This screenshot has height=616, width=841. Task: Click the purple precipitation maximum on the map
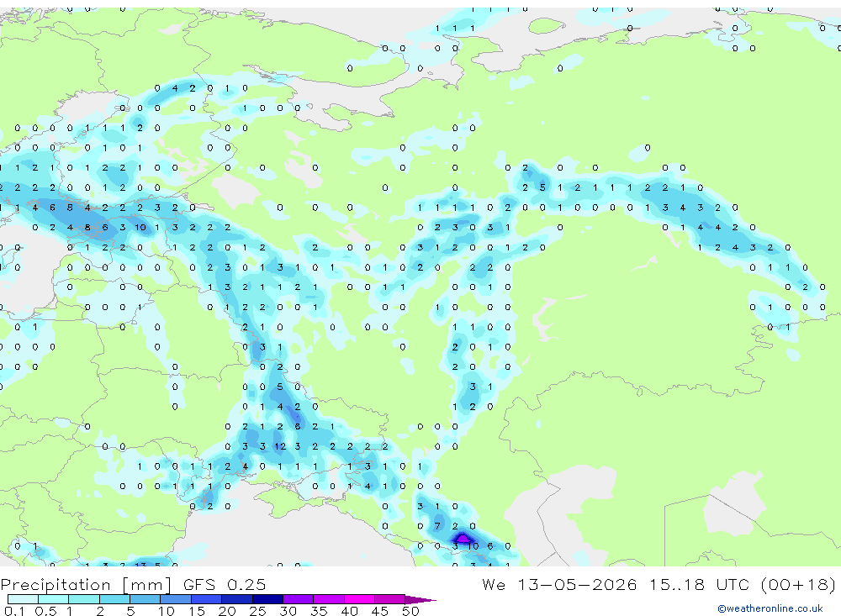[x=463, y=538]
